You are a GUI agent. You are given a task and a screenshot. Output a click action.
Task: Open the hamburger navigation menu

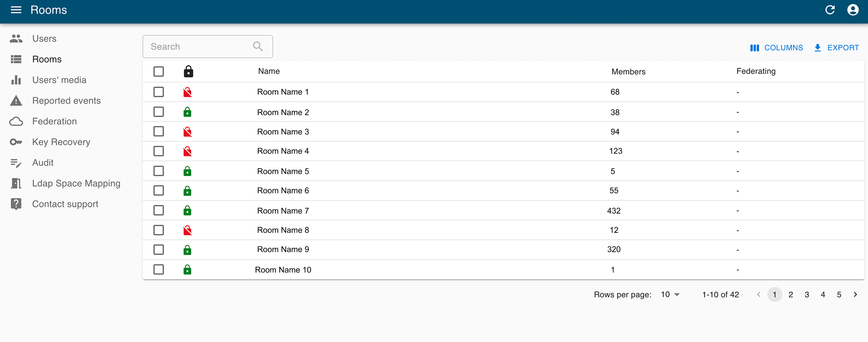point(16,10)
